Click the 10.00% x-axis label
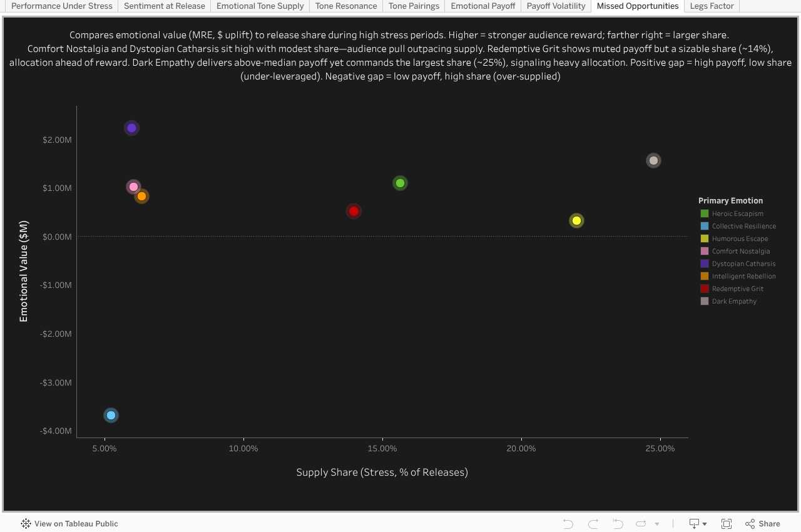The height and width of the screenshot is (532, 801). click(x=243, y=449)
